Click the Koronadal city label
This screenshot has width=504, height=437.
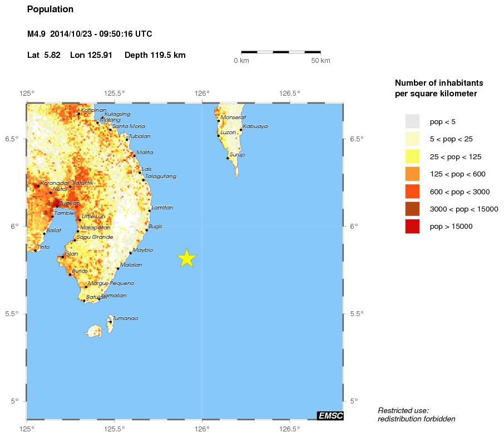pos(55,183)
